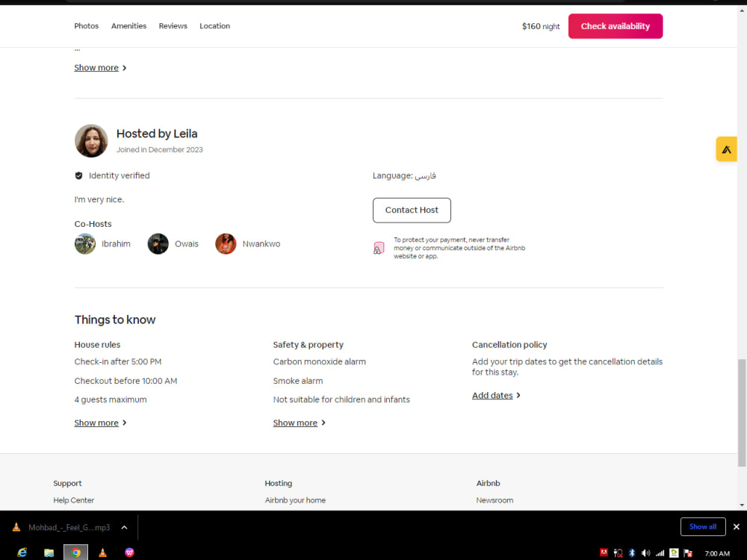Click the Add dates link

click(x=492, y=395)
